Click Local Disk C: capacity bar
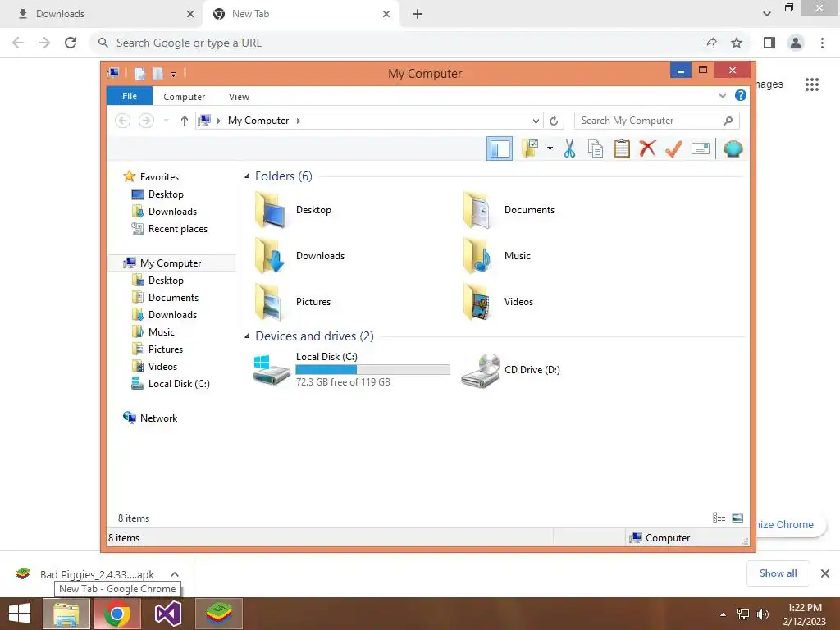This screenshot has width=840, height=630. tap(373, 369)
